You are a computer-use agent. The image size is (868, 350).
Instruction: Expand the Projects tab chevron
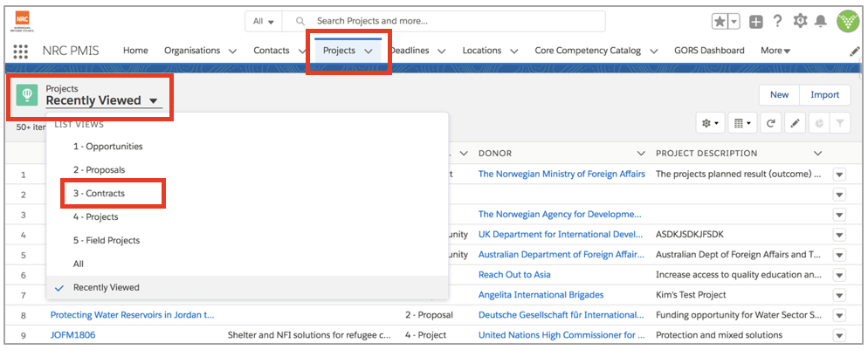[x=369, y=51]
